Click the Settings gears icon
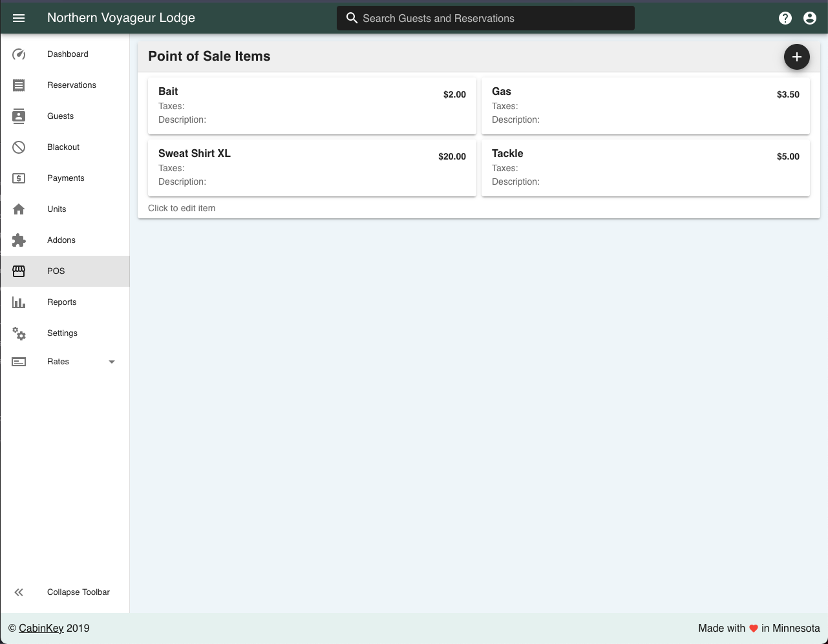Image resolution: width=828 pixels, height=644 pixels. click(19, 333)
